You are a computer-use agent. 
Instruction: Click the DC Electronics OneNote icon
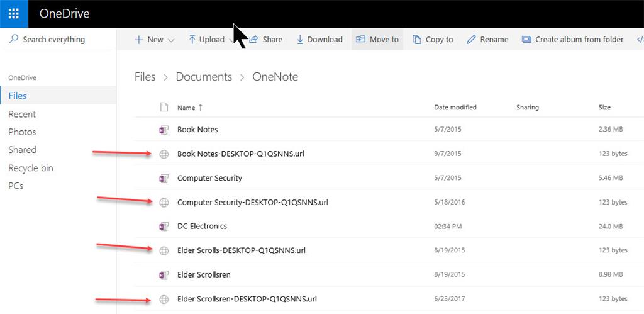pos(164,227)
